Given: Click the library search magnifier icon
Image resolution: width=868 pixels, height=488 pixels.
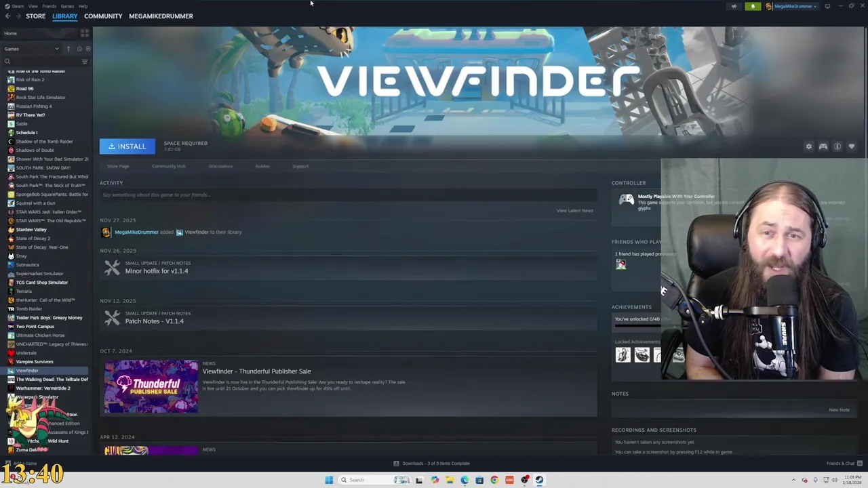Looking at the screenshot, I should point(7,62).
